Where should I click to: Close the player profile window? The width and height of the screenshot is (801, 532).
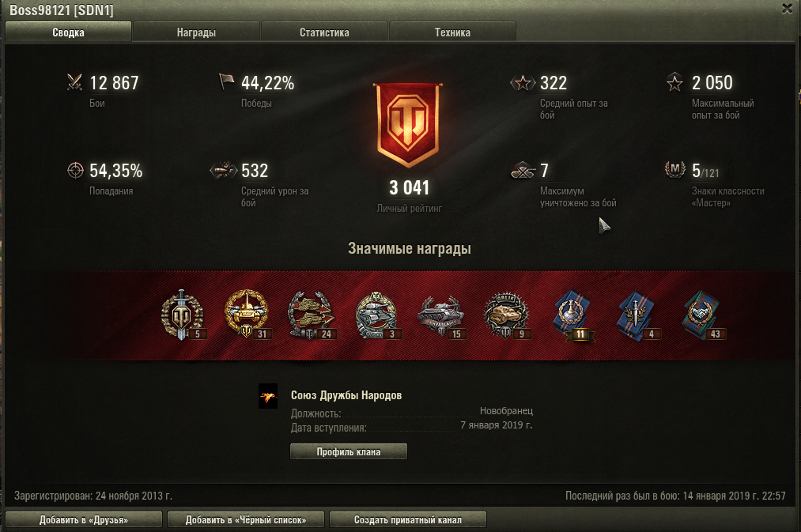coord(788,8)
